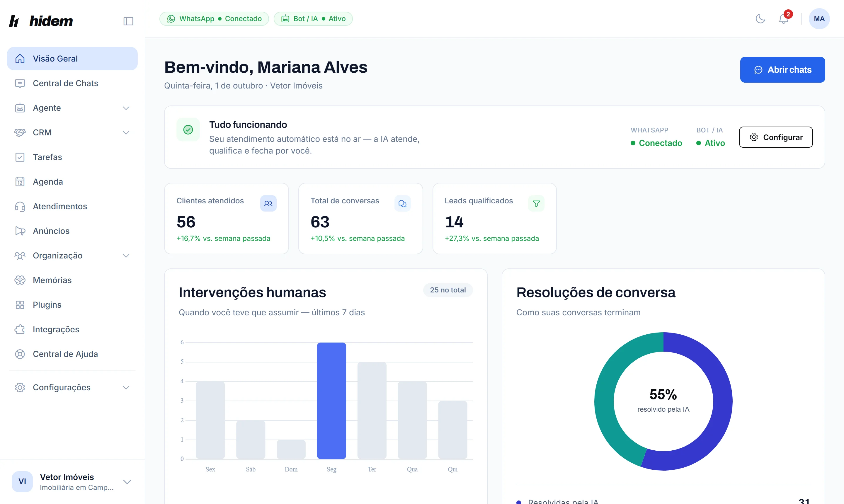Click +27,3% vs. semana passada text

point(492,239)
